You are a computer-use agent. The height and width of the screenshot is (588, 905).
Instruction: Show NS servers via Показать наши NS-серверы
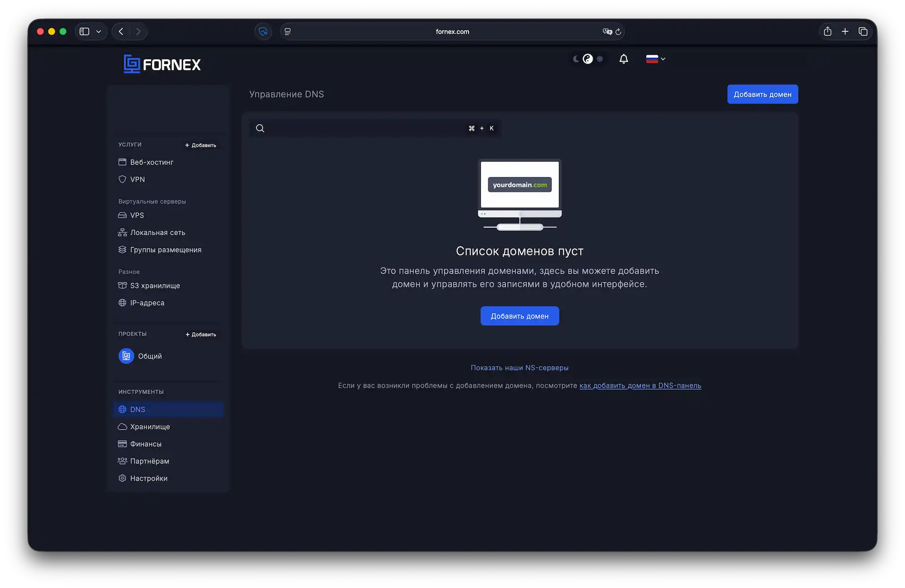click(x=519, y=367)
